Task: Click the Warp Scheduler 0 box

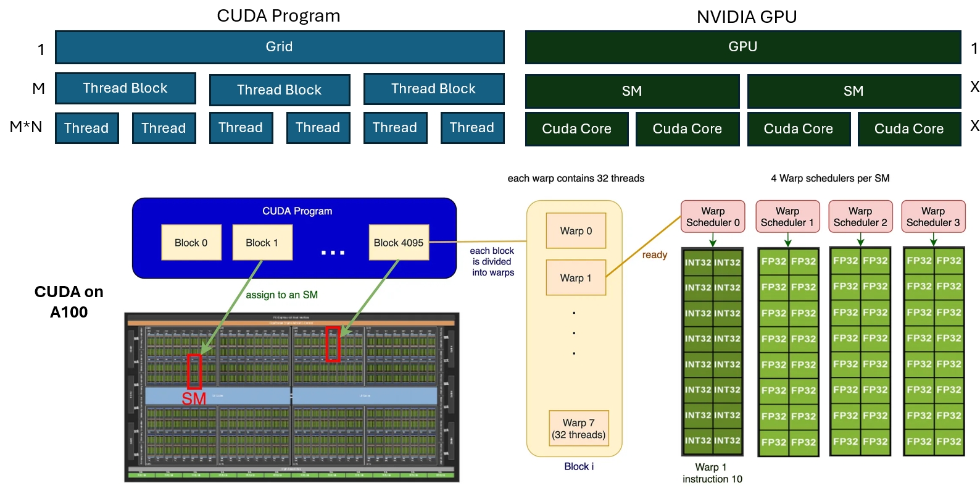Action: click(712, 217)
